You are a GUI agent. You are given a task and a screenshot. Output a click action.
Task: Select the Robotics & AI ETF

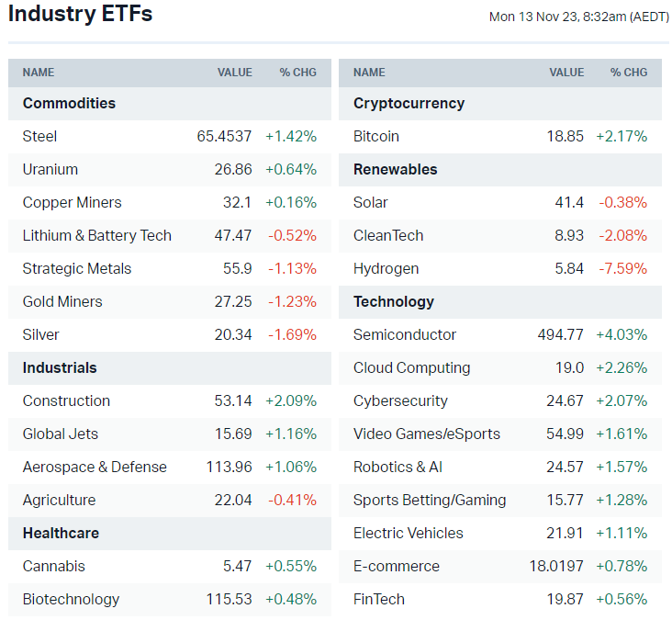tap(398, 467)
